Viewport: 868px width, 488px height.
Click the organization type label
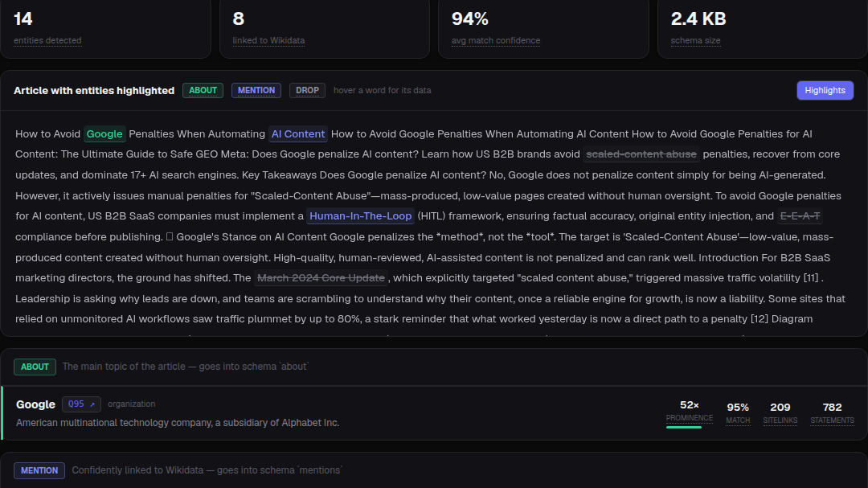(131, 404)
